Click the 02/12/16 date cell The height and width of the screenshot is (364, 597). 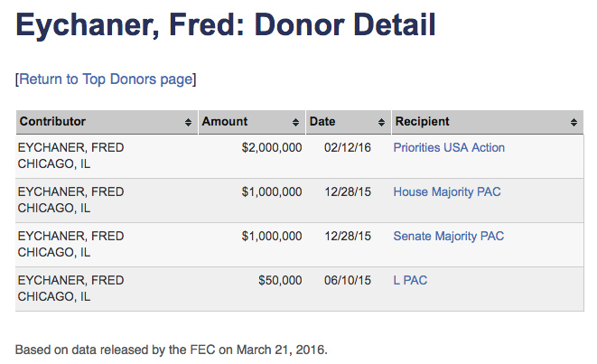click(x=348, y=147)
